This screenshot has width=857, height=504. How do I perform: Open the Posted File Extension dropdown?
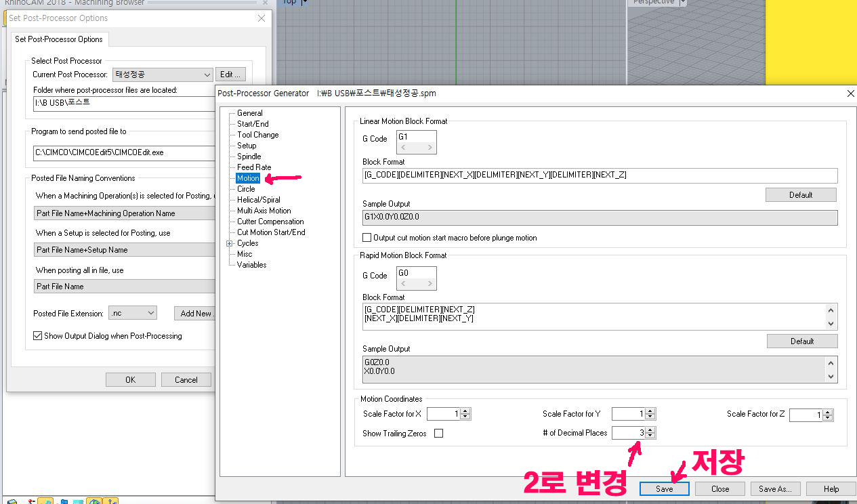coord(150,313)
